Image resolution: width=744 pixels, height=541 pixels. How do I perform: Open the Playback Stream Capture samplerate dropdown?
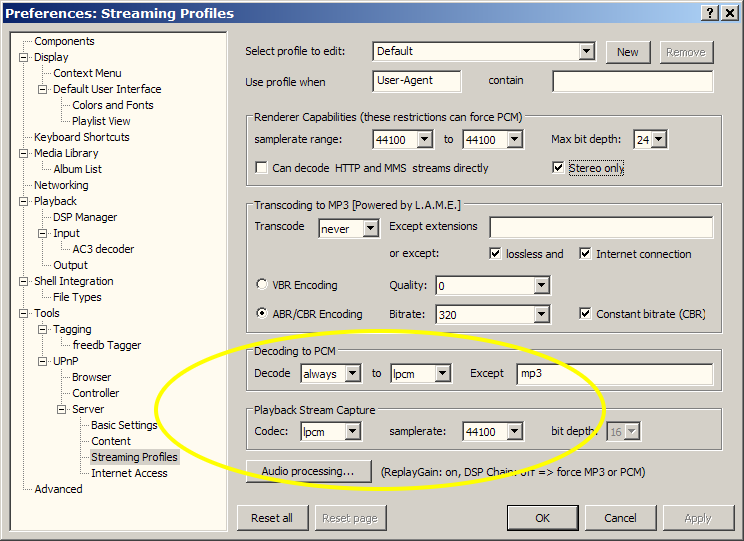click(514, 431)
